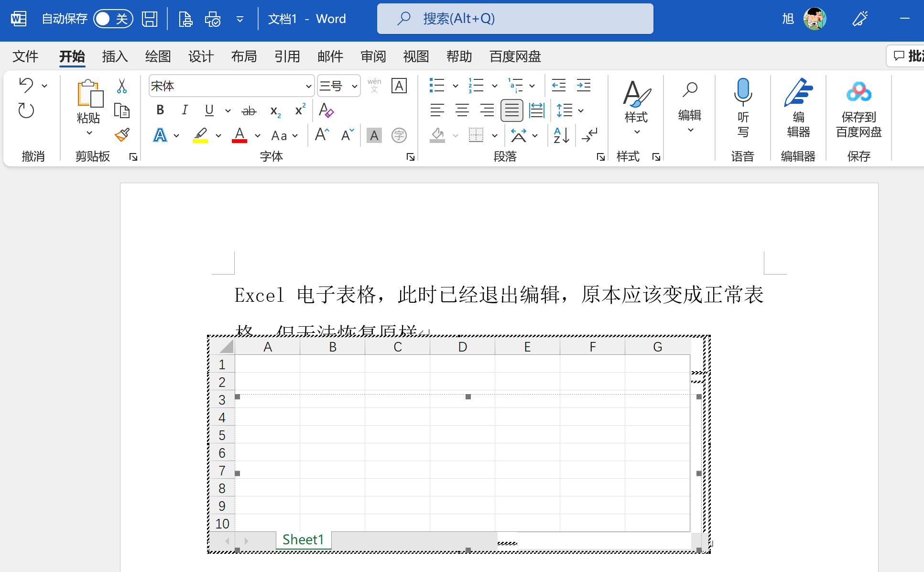Click the Clear All Formatting icon
924x572 pixels.
(x=326, y=110)
